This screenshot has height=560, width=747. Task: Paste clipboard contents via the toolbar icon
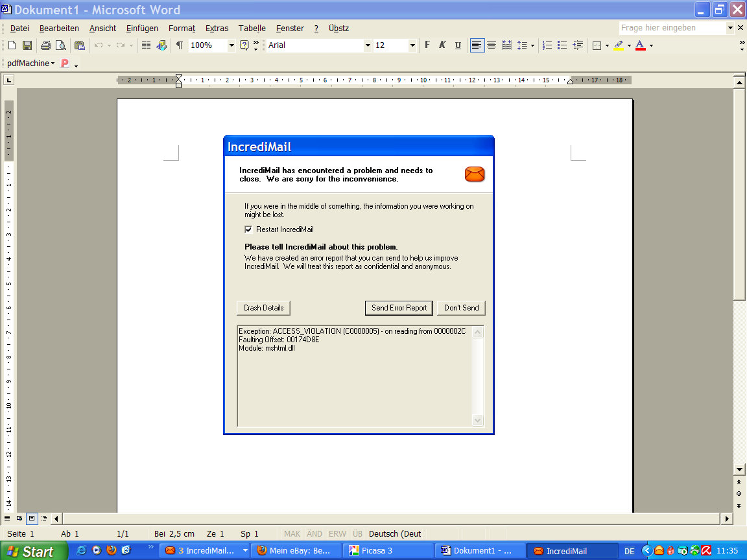click(x=80, y=45)
